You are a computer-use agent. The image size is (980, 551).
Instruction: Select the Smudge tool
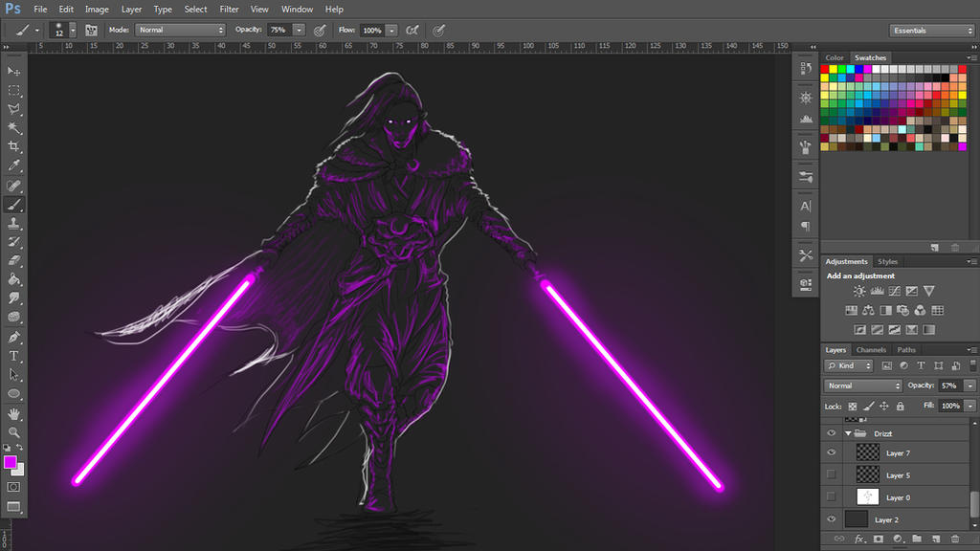pyautogui.click(x=13, y=298)
